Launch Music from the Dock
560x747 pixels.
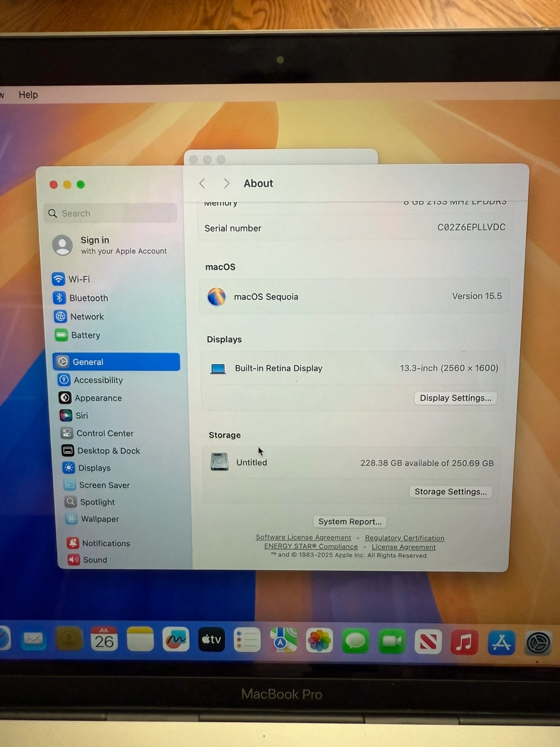(465, 642)
